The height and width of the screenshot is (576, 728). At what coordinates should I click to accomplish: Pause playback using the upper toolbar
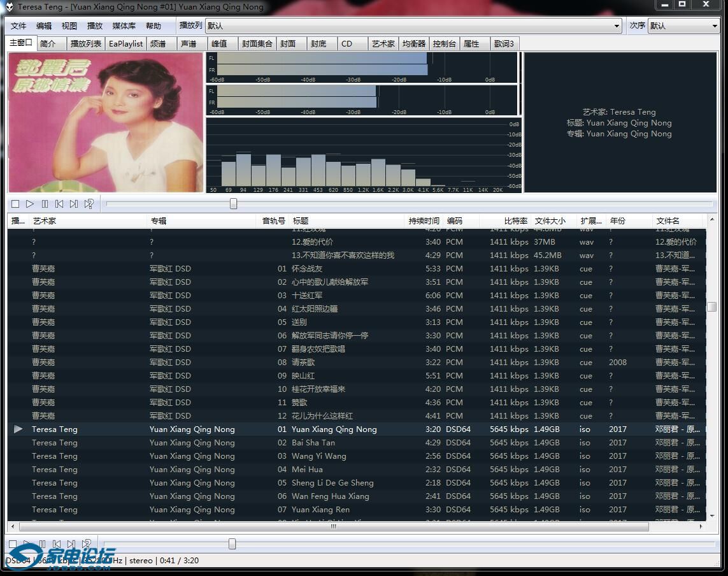coord(45,204)
